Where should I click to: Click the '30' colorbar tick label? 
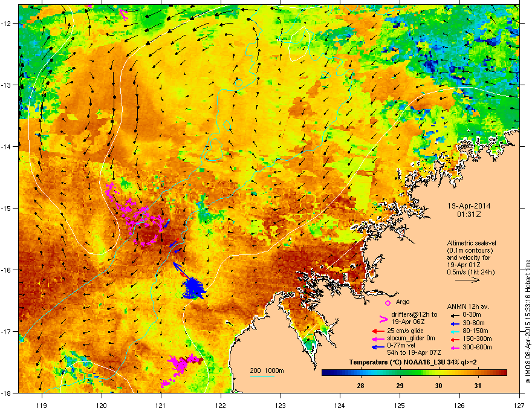pyautogui.click(x=439, y=386)
